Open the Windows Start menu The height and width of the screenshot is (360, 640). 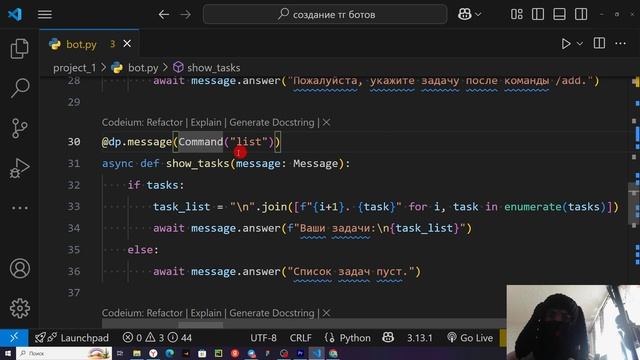pyautogui.click(x=8, y=353)
